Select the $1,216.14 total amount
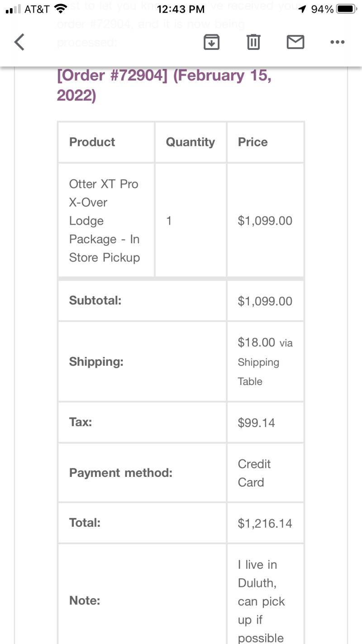 pyautogui.click(x=265, y=523)
